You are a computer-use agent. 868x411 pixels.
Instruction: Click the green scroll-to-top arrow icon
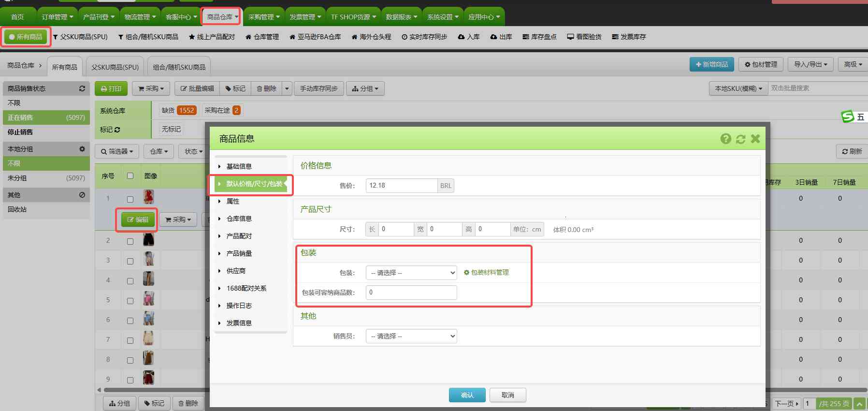859,403
